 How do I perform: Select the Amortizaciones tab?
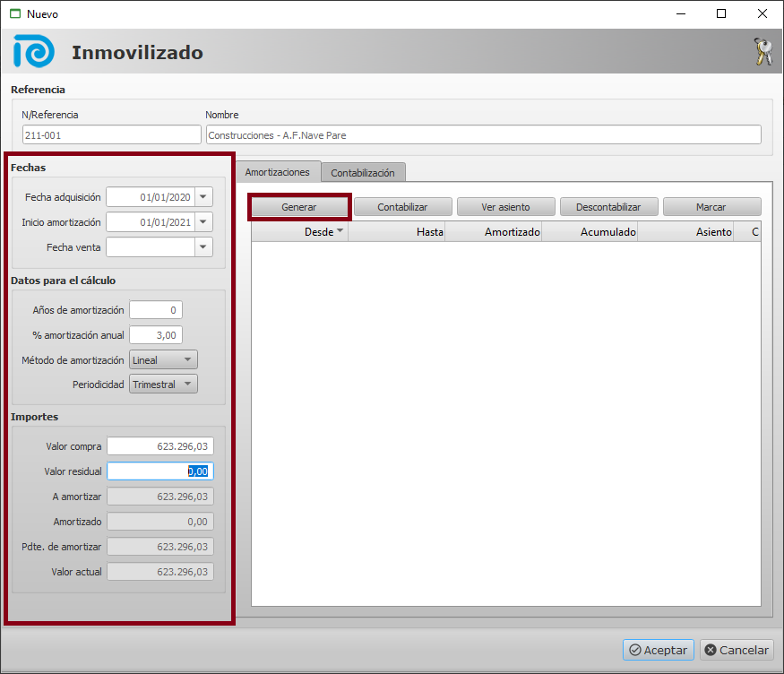(x=278, y=171)
